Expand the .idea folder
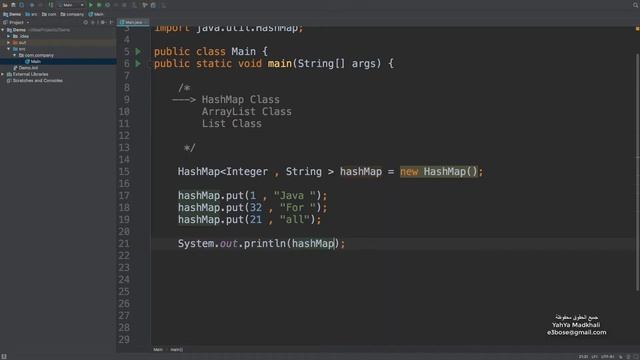Image resolution: width=640 pixels, height=360 pixels. 9,36
